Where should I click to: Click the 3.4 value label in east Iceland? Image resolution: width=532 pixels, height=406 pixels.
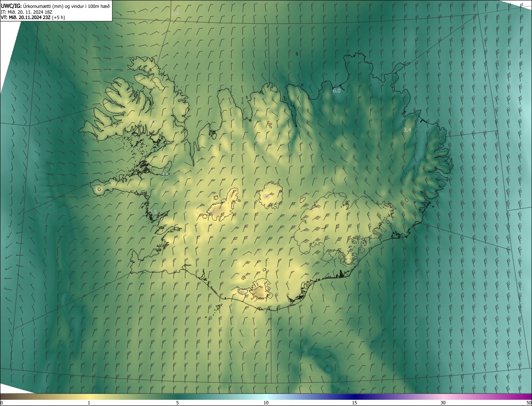pos(407,130)
